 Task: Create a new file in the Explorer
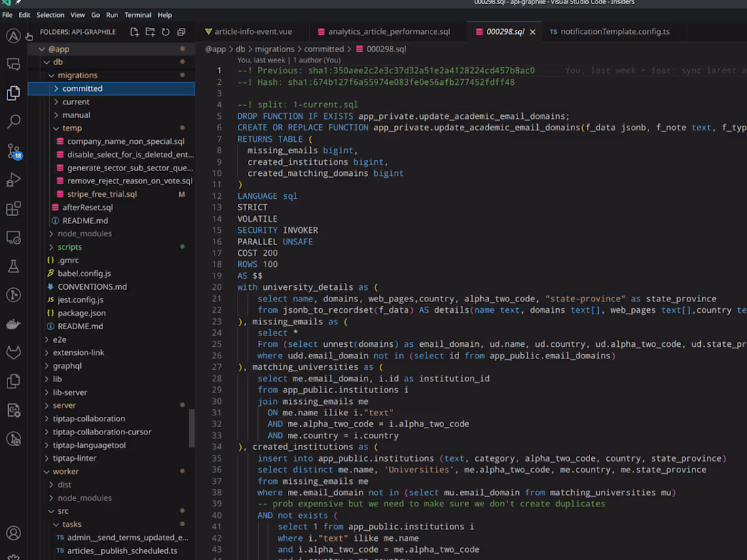tap(134, 31)
